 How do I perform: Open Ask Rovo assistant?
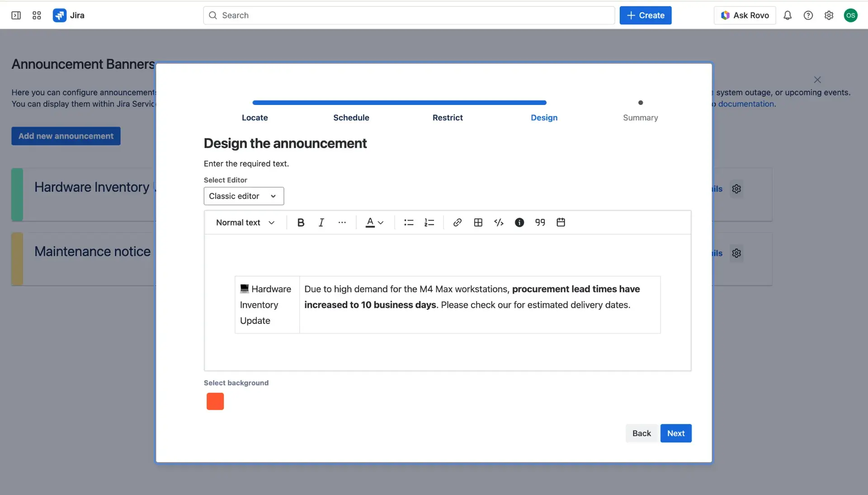point(745,15)
